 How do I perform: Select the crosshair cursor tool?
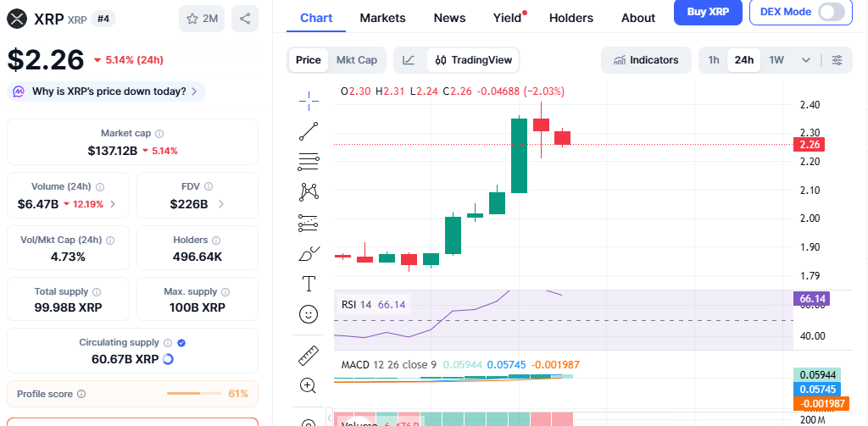pos(309,101)
